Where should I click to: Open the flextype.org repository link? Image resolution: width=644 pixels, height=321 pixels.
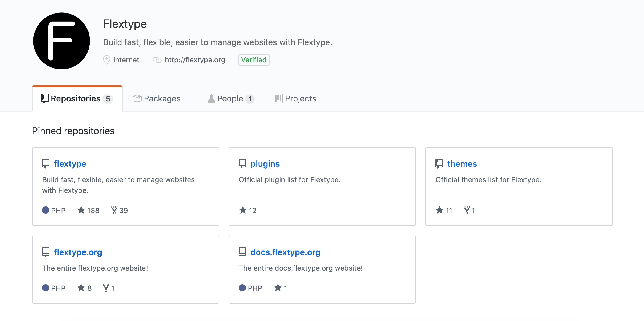tap(78, 252)
